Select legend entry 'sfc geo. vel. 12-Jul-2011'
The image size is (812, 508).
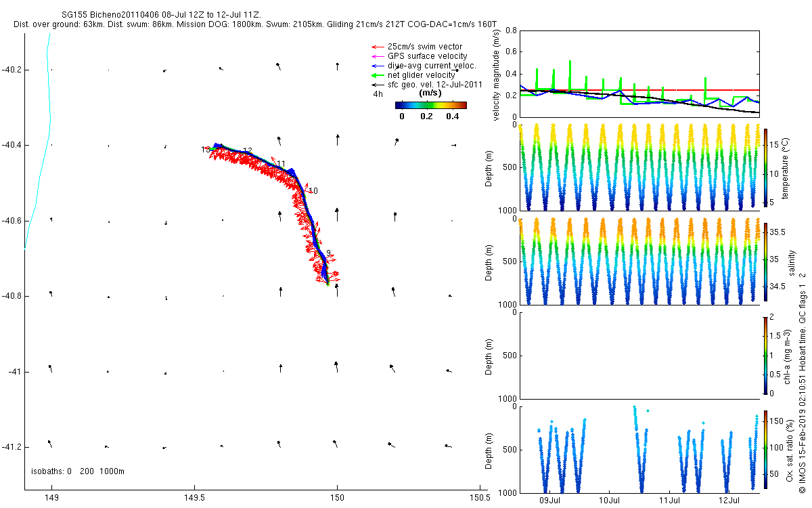434,85
